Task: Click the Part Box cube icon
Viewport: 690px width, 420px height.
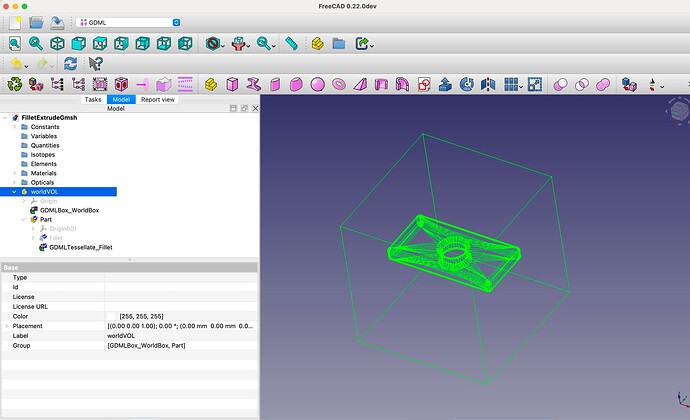Action: tap(232, 84)
